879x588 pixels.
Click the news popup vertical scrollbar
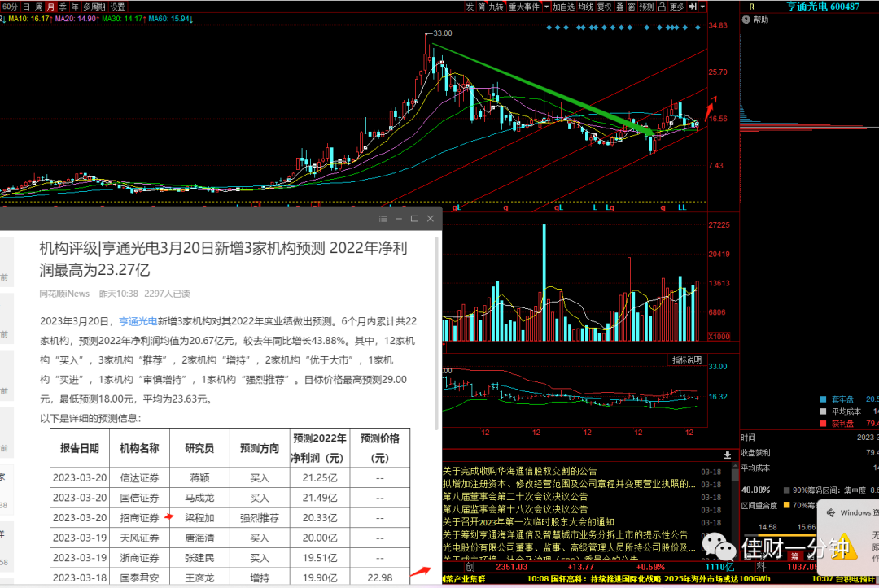(x=437, y=333)
